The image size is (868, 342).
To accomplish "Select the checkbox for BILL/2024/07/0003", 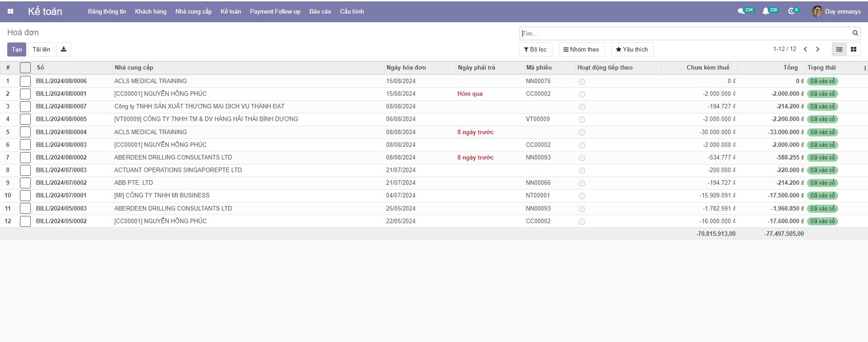I will point(25,170).
